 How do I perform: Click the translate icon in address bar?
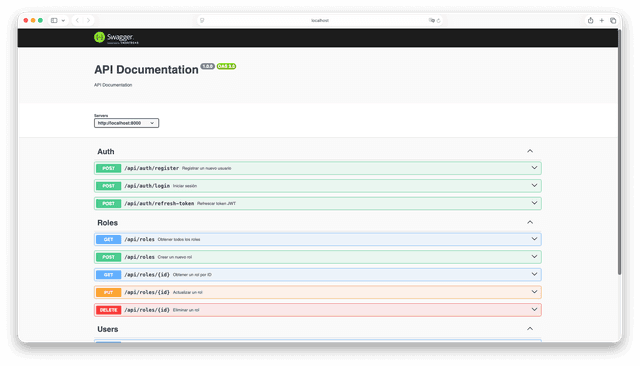coord(431,20)
